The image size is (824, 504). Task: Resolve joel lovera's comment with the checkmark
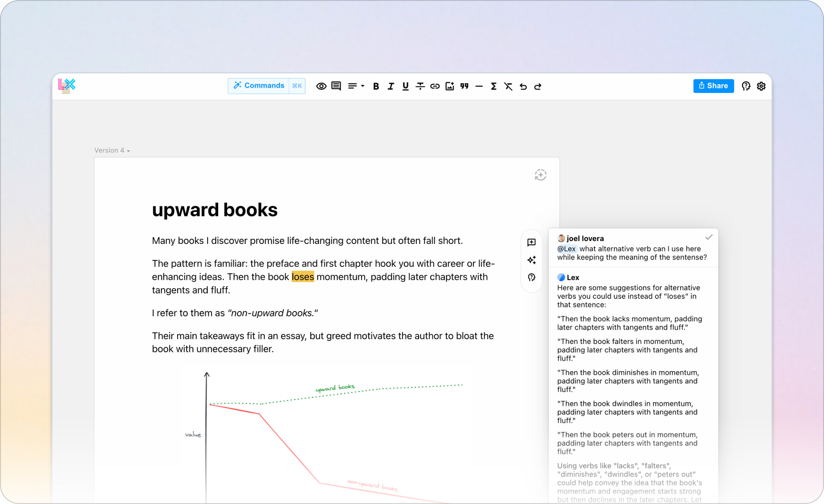pyautogui.click(x=709, y=236)
